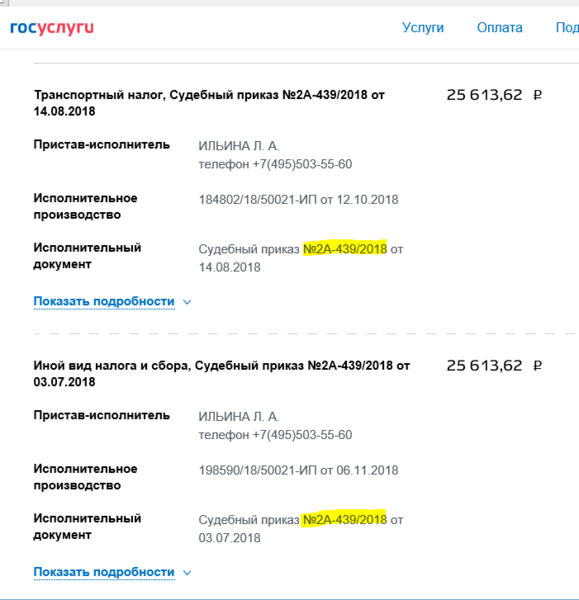The image size is (579, 600).
Task: Click second highlighted №2А-439/2018 order number
Action: tap(345, 520)
